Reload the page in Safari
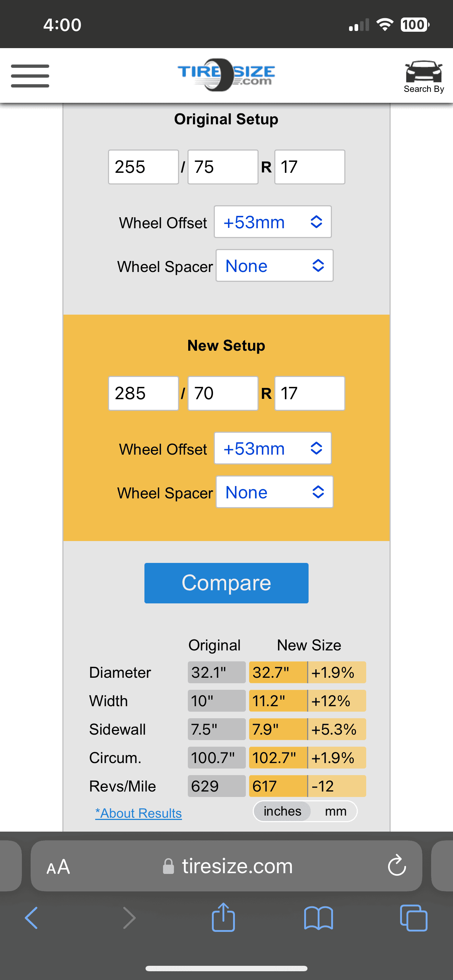The image size is (453, 980). (x=397, y=866)
